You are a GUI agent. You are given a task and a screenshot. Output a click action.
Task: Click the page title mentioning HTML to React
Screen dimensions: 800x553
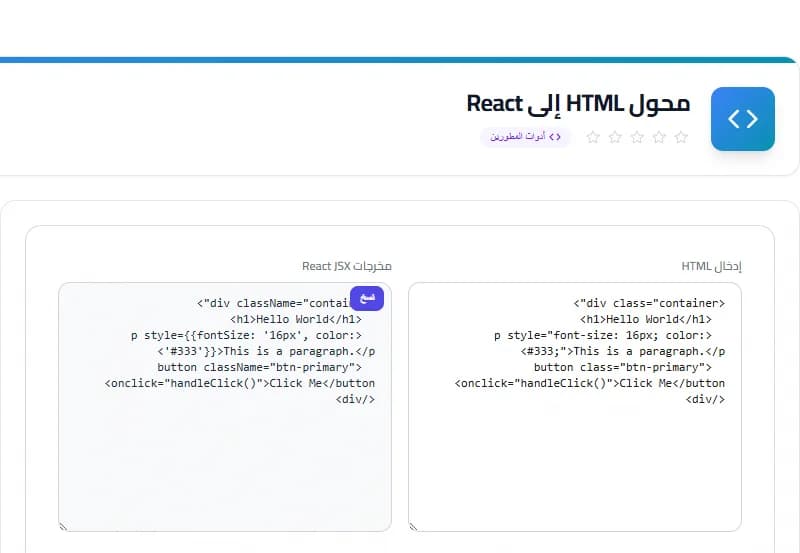click(x=578, y=104)
